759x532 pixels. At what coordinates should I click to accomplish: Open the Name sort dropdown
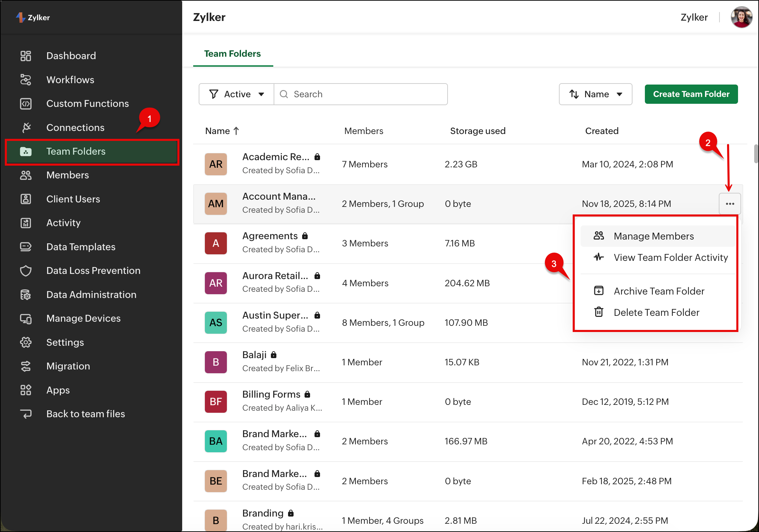click(x=595, y=94)
